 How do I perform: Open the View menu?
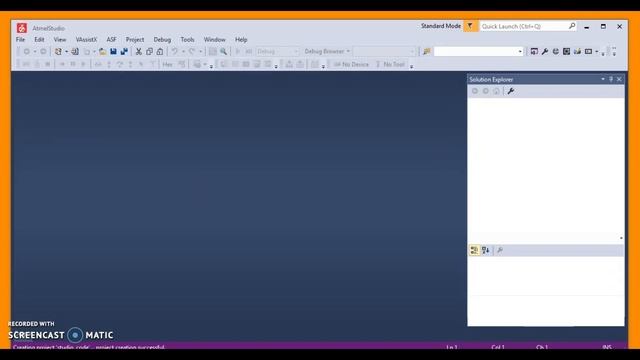60,40
